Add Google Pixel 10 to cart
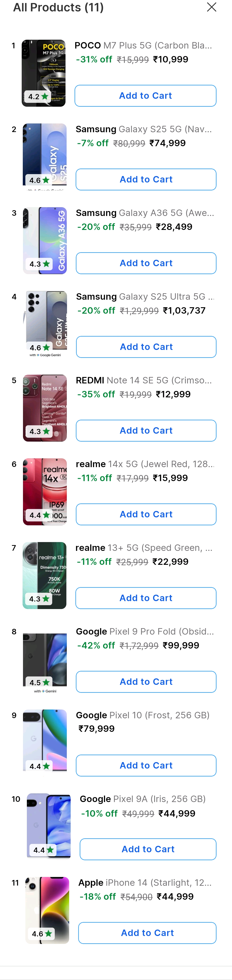Image resolution: width=232 pixels, height=980 pixels. pyautogui.click(x=146, y=766)
